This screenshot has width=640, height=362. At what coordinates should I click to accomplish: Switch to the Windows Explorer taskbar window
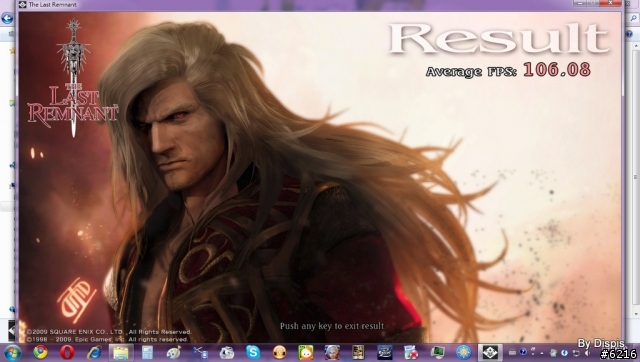[x=121, y=352]
